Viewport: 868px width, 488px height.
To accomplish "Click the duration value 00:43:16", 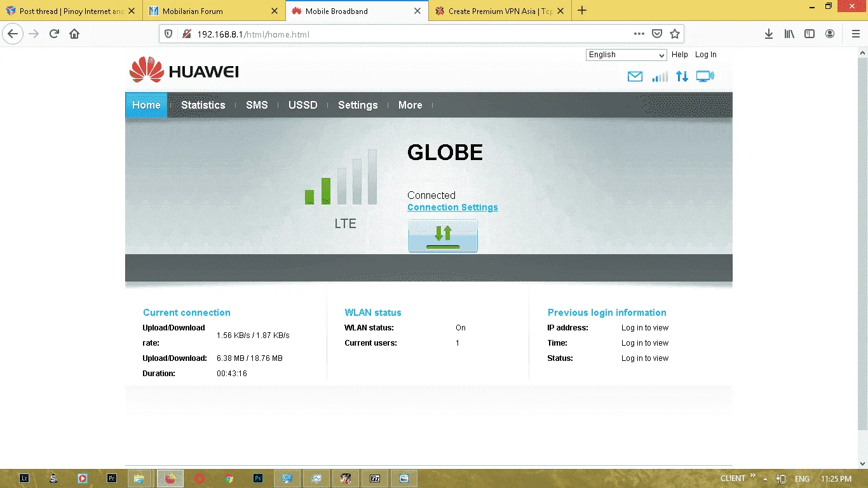I will point(232,374).
